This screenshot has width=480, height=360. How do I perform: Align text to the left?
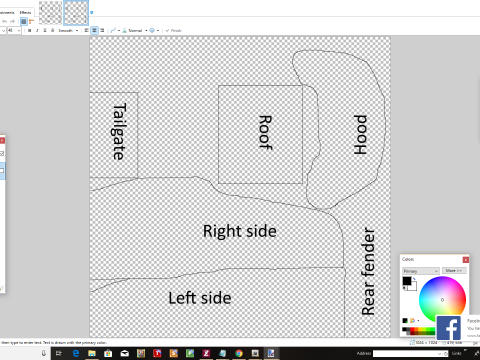click(86, 30)
